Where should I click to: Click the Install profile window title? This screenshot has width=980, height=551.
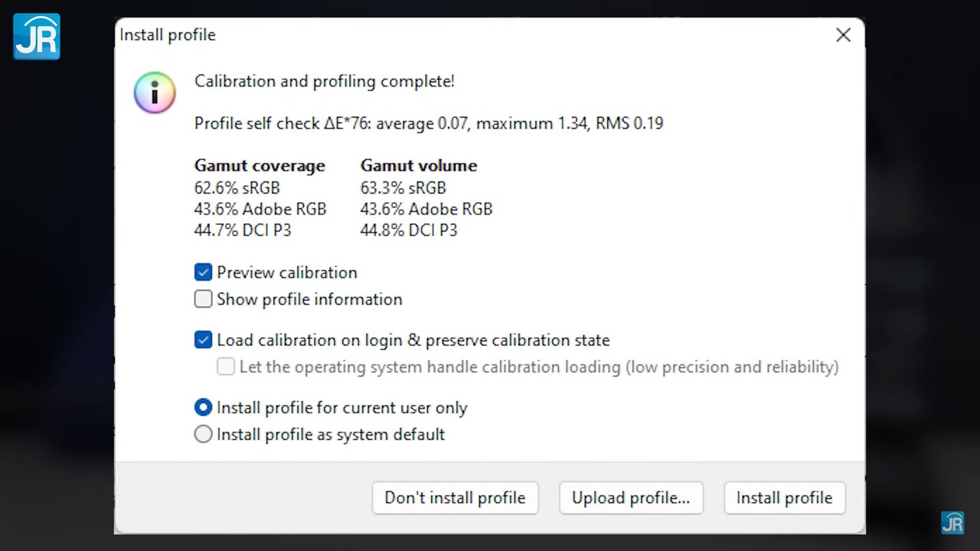click(168, 35)
